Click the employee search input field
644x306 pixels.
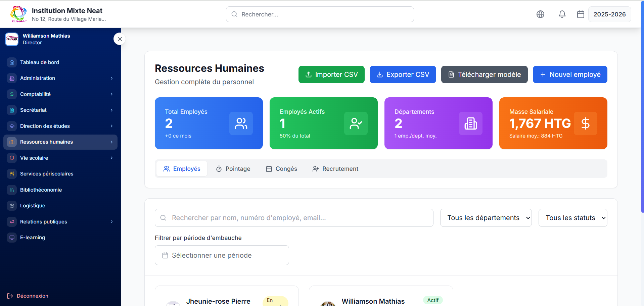pos(294,218)
